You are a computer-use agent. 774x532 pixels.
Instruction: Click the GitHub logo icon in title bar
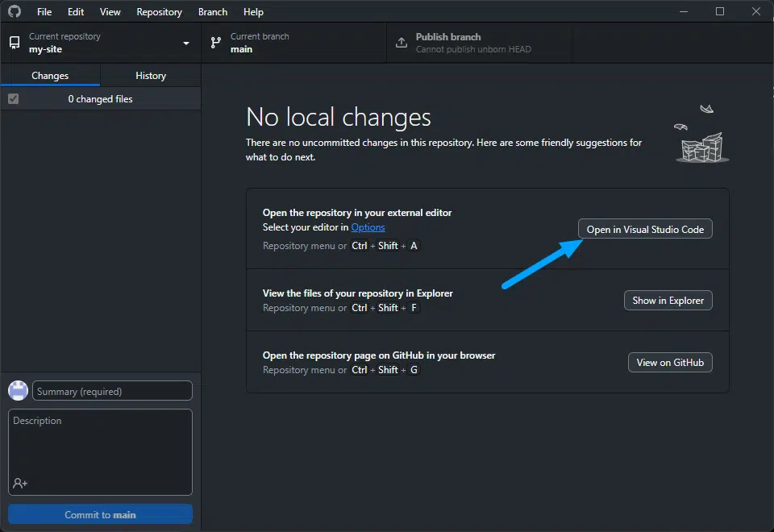(15, 11)
